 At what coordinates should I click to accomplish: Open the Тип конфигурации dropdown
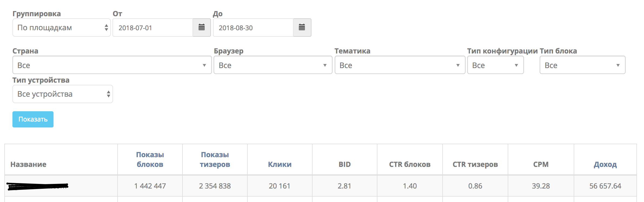click(495, 65)
